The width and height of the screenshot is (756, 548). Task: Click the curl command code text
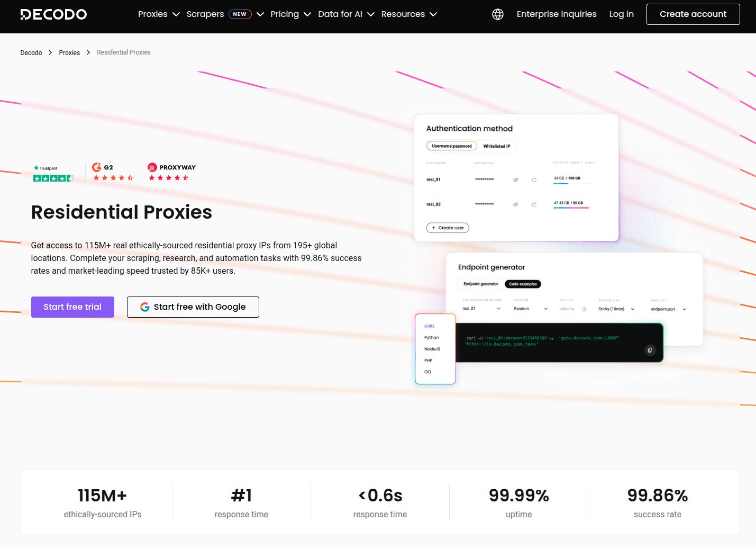(x=542, y=341)
